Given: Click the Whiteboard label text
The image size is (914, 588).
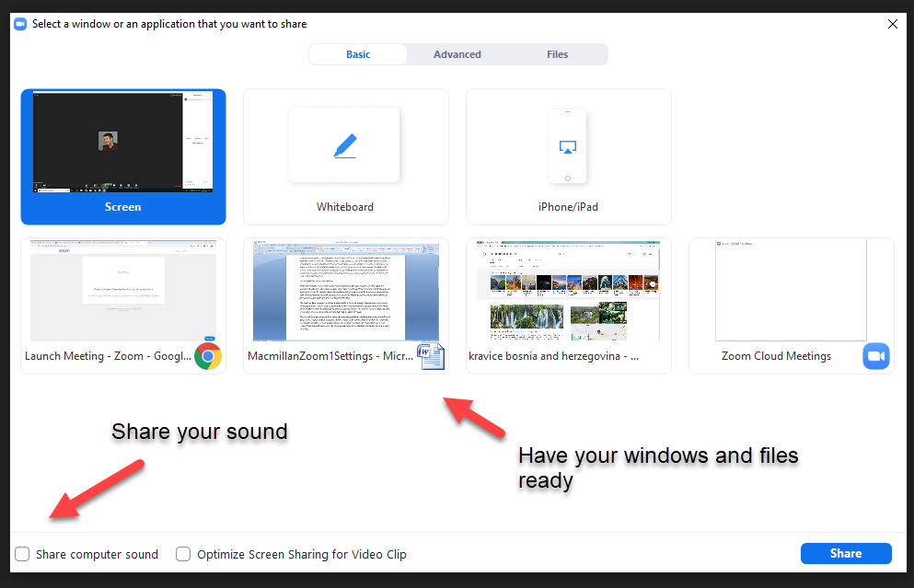Looking at the screenshot, I should (x=345, y=207).
